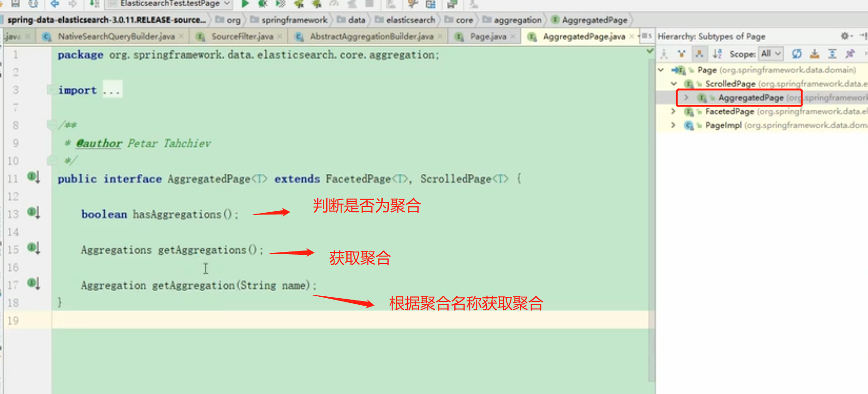Expand the AggregatedPage hierarchy node
The width and height of the screenshot is (868, 394).
click(x=686, y=98)
